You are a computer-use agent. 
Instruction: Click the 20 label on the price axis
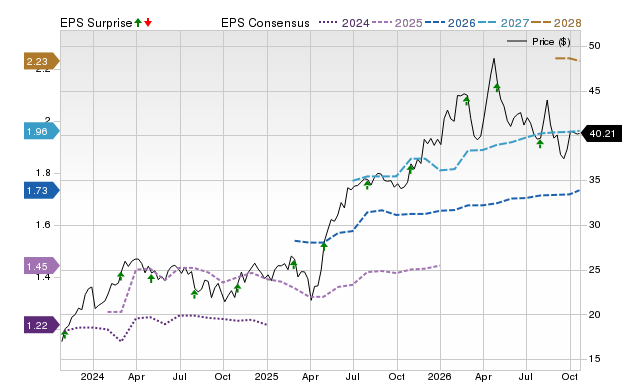click(594, 315)
